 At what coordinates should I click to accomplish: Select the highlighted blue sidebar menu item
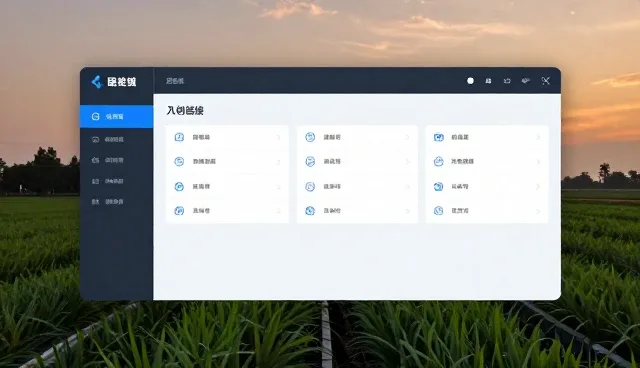tap(117, 117)
